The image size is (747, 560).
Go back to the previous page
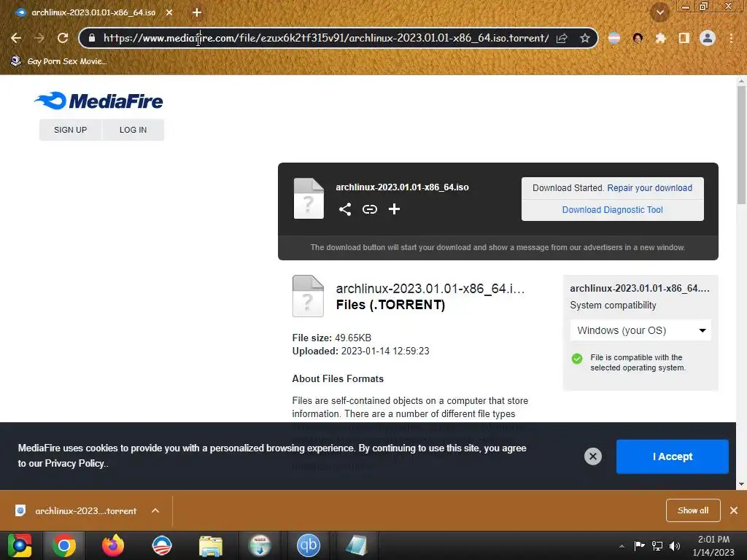pos(16,38)
